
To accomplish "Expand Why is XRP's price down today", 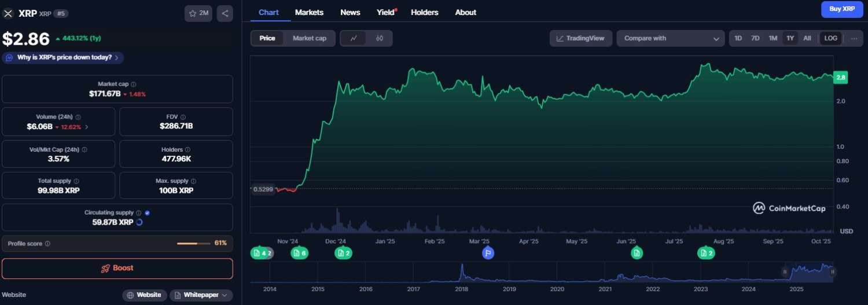I will [62, 58].
